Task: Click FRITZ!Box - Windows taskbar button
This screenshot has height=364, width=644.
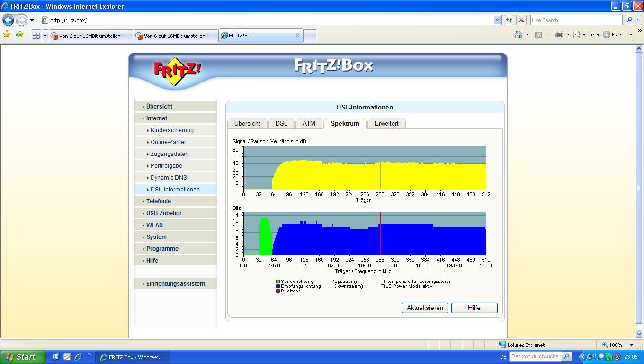Action: coord(133,357)
